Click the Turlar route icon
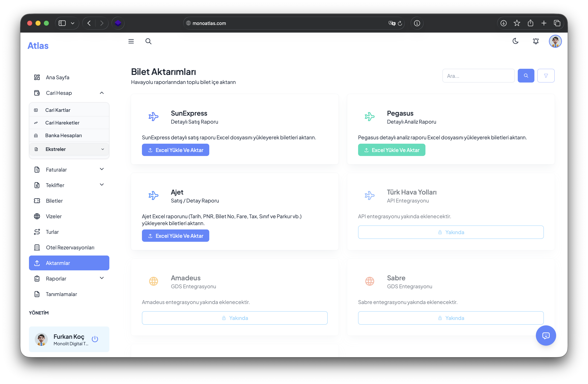 [x=37, y=232]
